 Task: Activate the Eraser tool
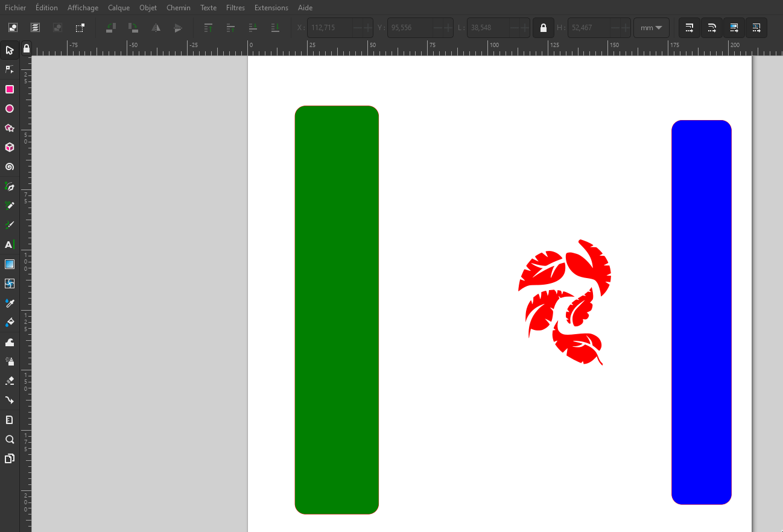[10, 381]
